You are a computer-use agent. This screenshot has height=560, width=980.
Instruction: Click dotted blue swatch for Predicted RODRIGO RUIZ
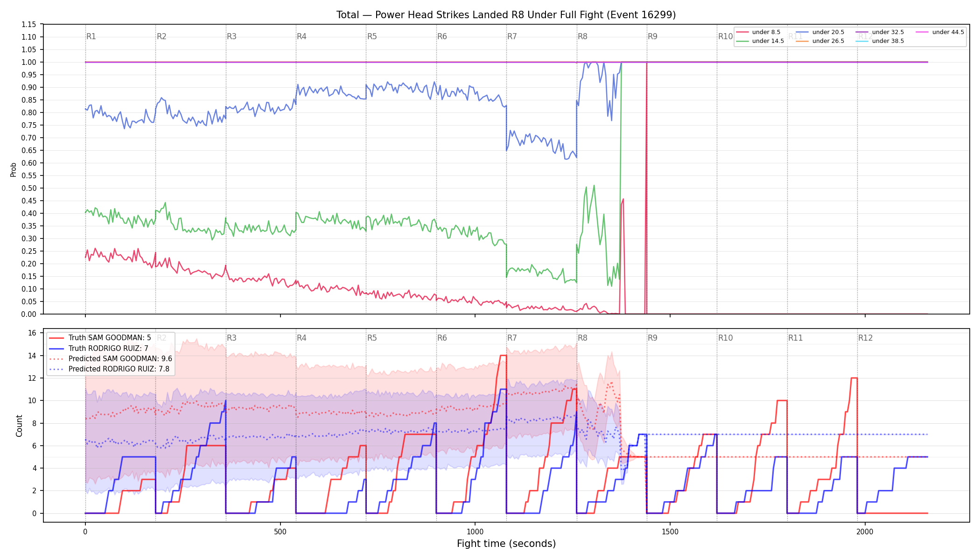pyautogui.click(x=56, y=369)
